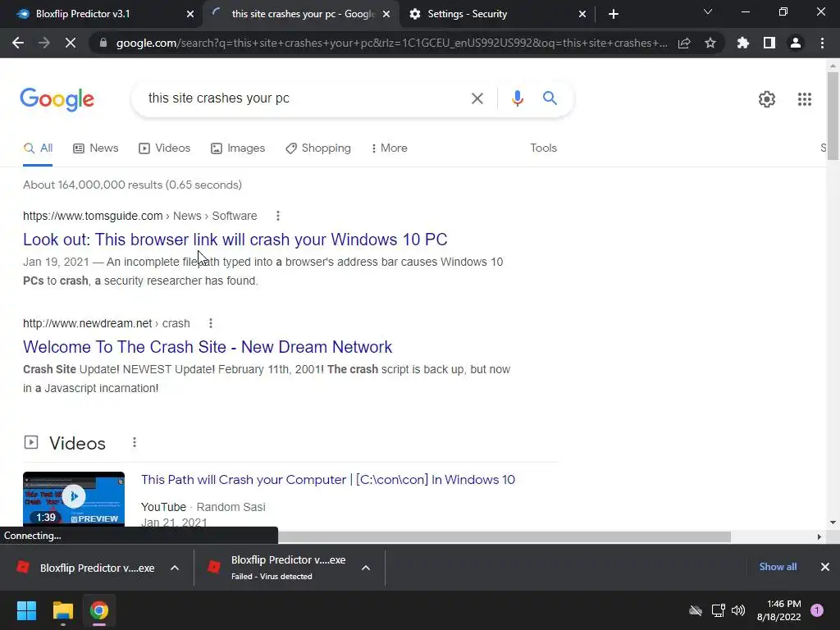The image size is (840, 630).
Task: Select the Images results tab
Action: (x=238, y=148)
